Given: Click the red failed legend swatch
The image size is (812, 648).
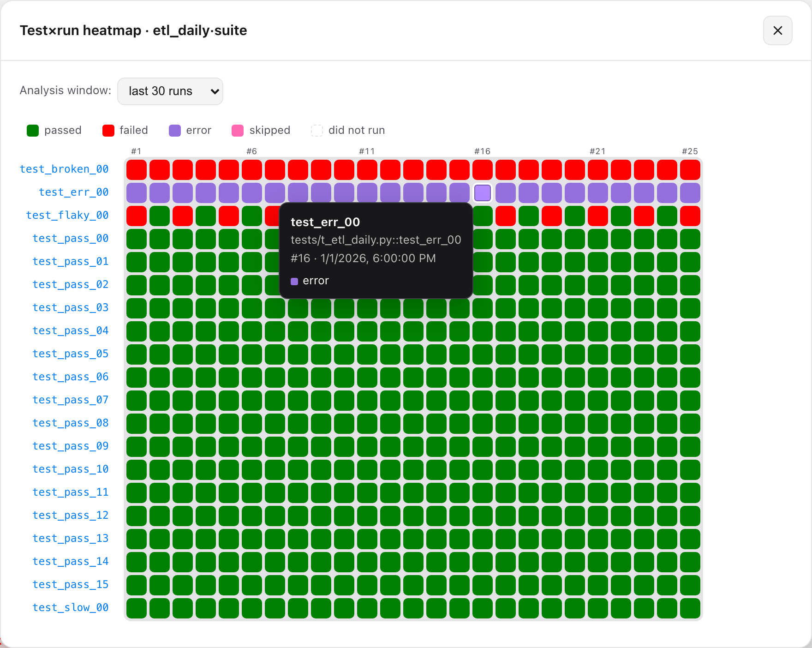Looking at the screenshot, I should [x=108, y=131].
